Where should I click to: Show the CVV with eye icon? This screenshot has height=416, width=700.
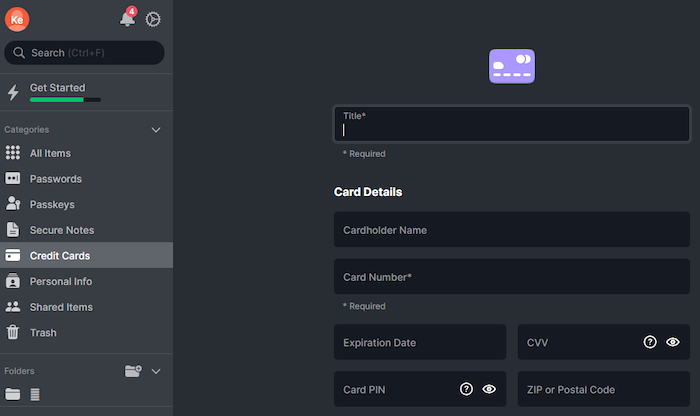pos(673,342)
